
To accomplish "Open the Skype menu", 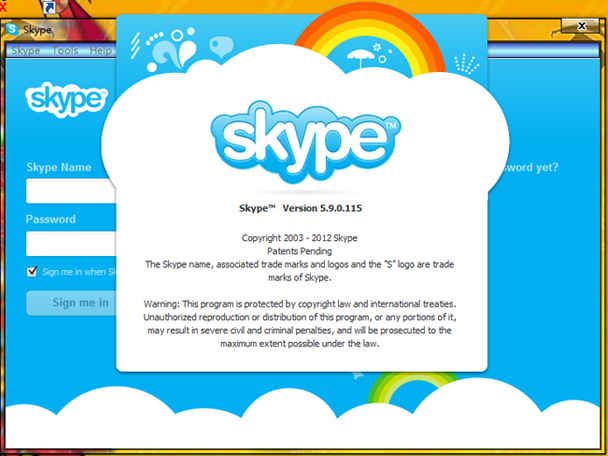I will 26,51.
